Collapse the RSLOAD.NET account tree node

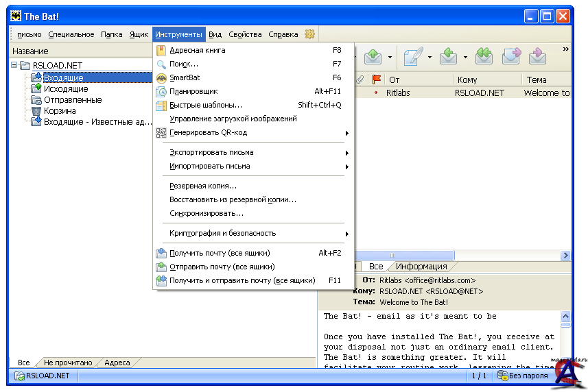point(14,66)
